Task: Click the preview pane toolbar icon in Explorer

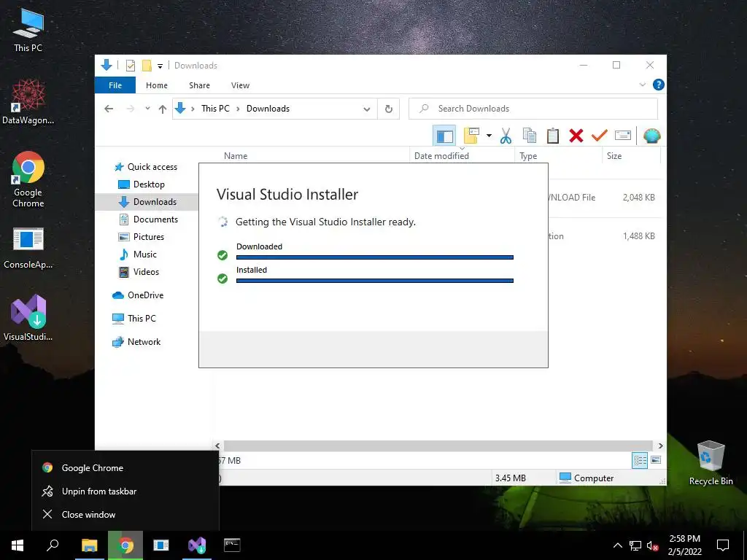Action: [444, 136]
